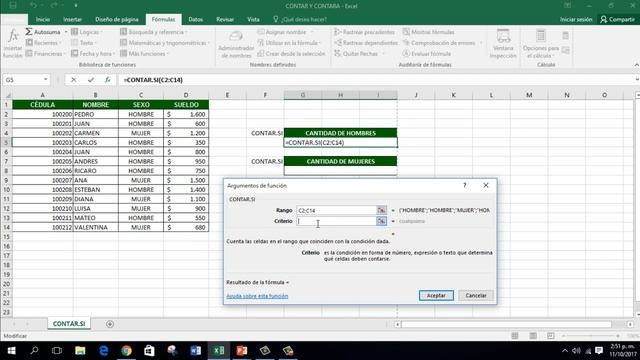
Task: Click the CANTIDAD DE MUJERES header cell
Action: 340,161
